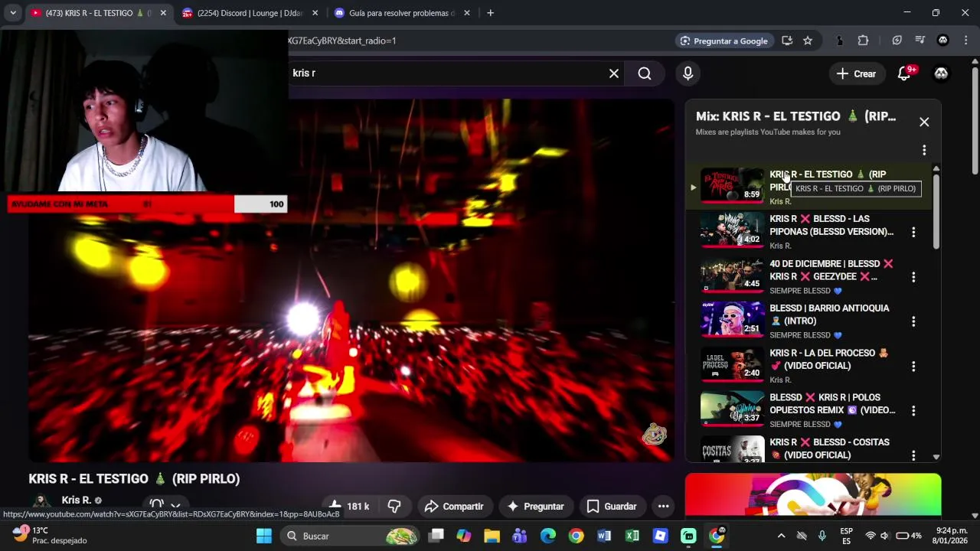Bookmark this page with star icon

(808, 41)
